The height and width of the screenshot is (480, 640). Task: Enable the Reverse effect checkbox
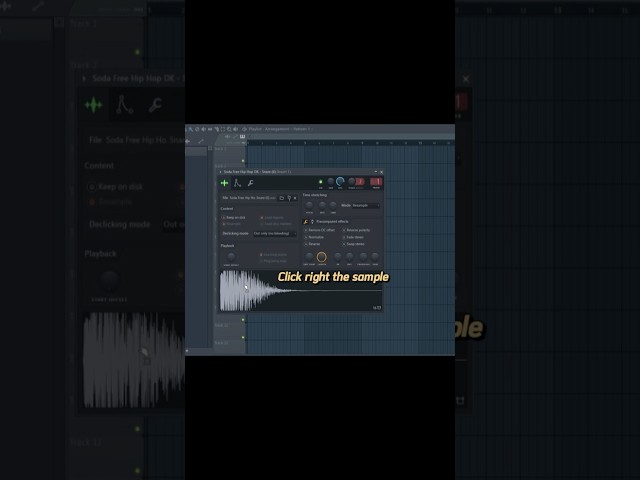(x=313, y=244)
